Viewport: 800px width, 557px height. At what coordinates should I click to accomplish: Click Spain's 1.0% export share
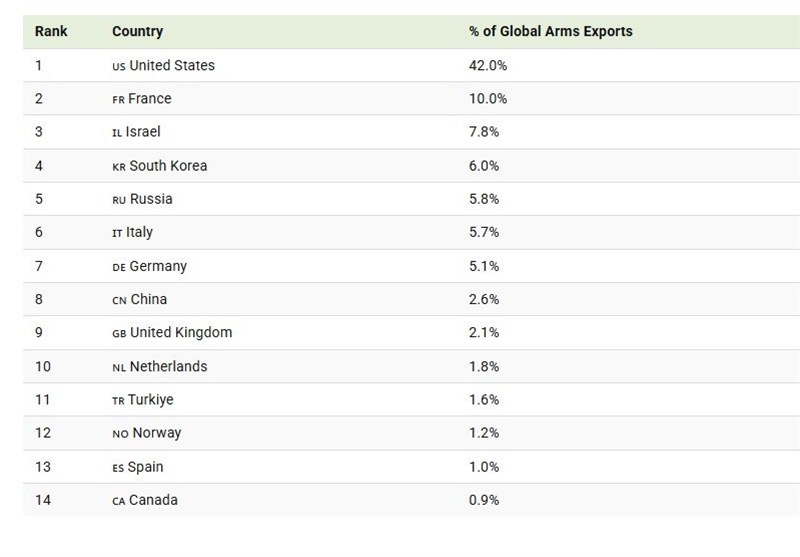[x=484, y=467]
